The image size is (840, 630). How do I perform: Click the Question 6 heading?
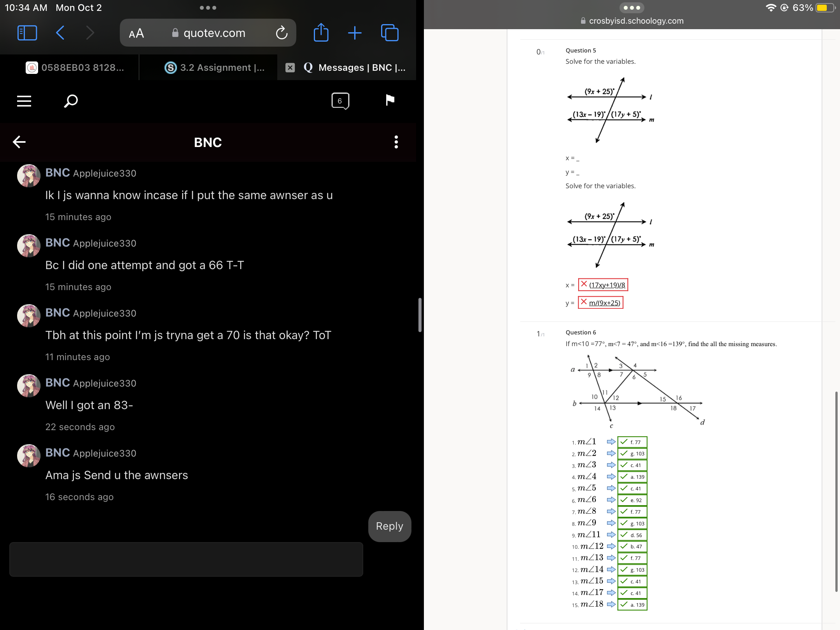point(581,332)
